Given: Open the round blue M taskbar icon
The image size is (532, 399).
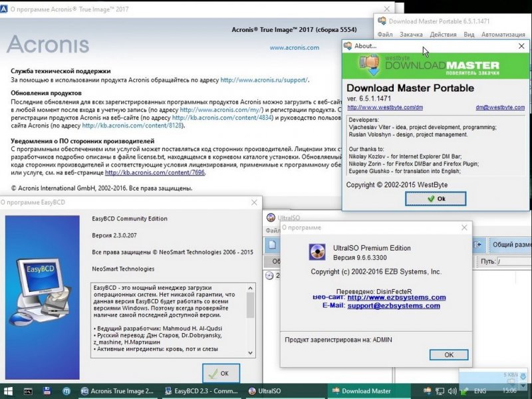Looking at the screenshot, I should (66, 391).
